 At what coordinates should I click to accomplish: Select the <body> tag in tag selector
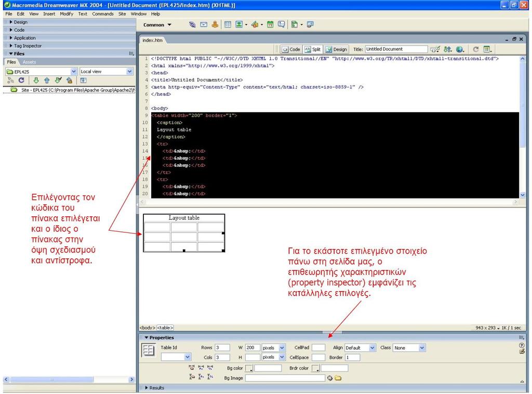148,328
